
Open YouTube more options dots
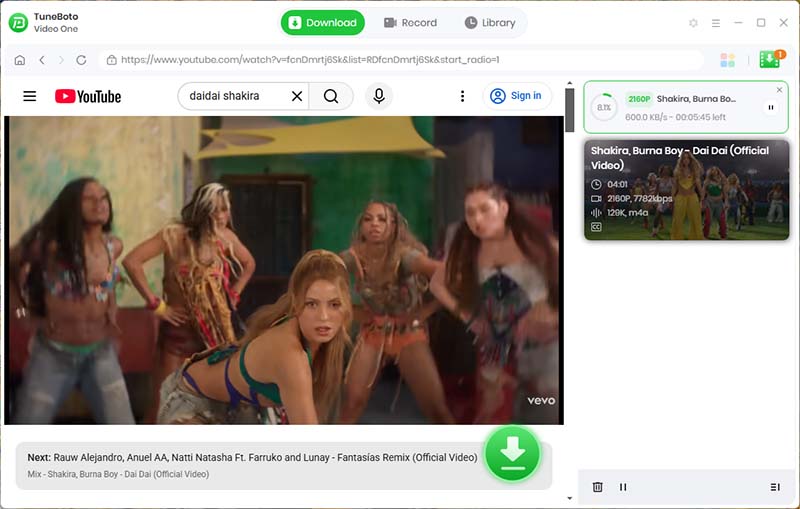coord(462,96)
